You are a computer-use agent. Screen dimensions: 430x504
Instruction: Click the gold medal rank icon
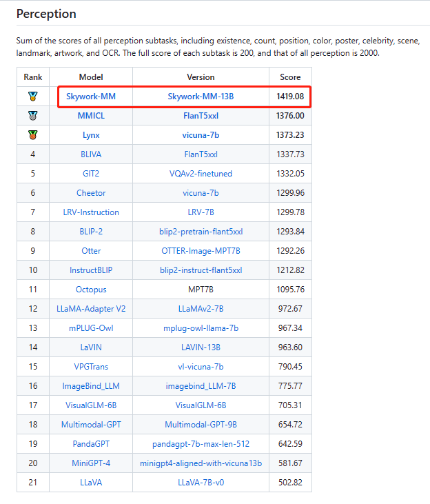tap(33, 97)
